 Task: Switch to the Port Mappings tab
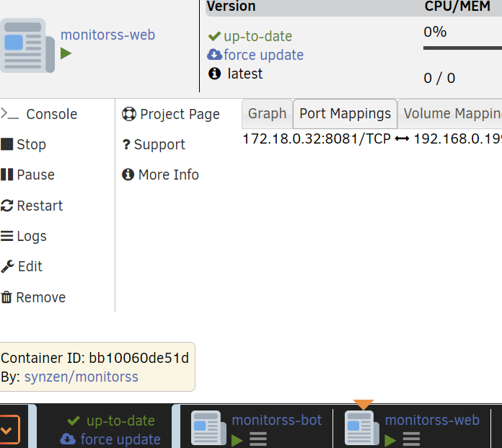tap(345, 114)
